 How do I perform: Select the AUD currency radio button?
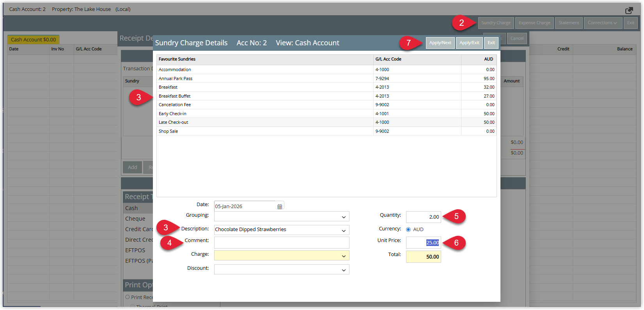[x=408, y=230]
